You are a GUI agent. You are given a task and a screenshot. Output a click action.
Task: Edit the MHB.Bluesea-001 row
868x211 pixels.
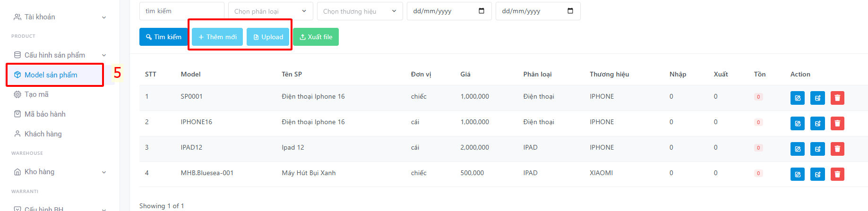click(x=798, y=174)
